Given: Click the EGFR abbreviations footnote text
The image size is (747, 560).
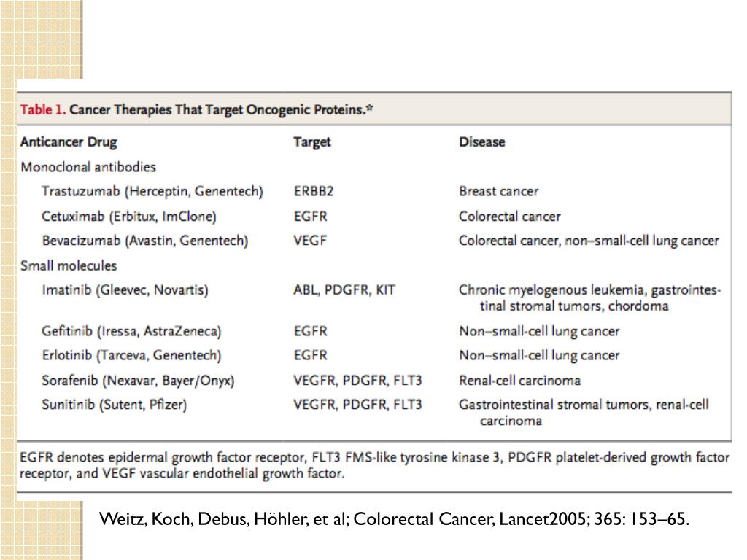Looking at the screenshot, I should (x=374, y=466).
